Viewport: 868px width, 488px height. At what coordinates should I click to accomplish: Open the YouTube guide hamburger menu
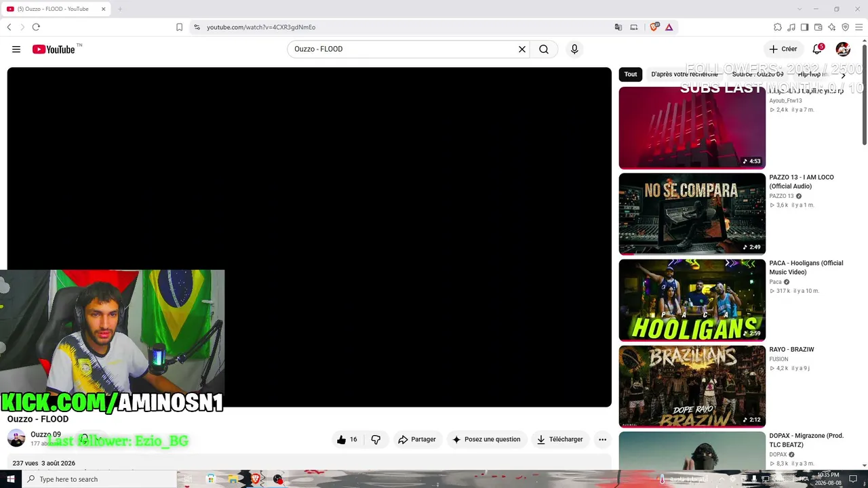point(16,49)
